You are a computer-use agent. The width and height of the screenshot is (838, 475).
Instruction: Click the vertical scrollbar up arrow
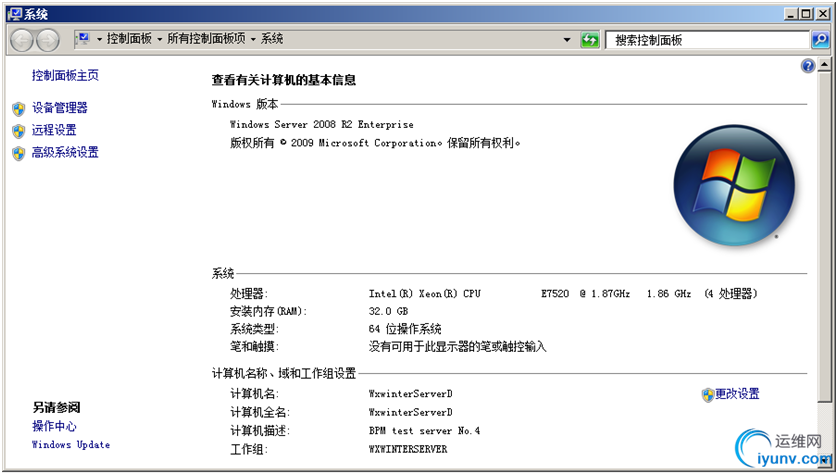825,65
